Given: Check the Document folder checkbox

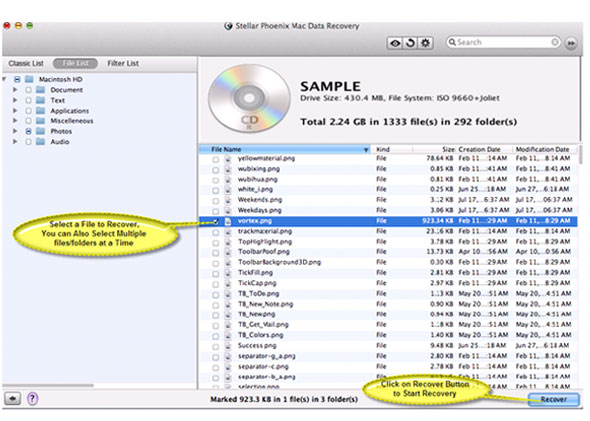Looking at the screenshot, I should 28,90.
